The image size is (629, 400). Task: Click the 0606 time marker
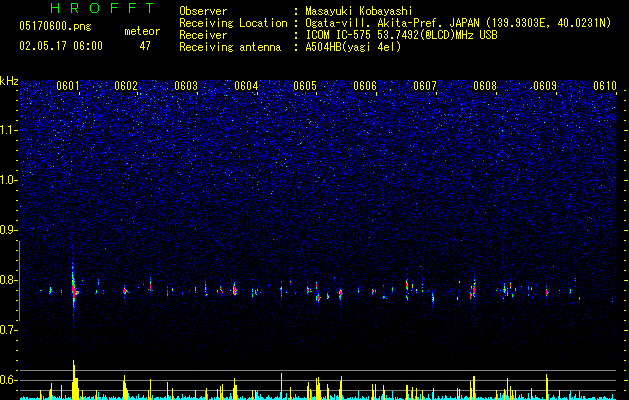pos(365,86)
